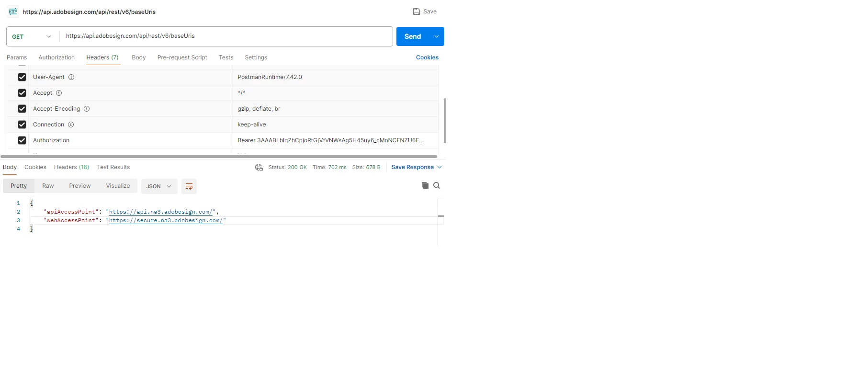Screen dimensions: 868x387
Task: Click the PostmanRuntime/7.42.0 value cell
Action: point(335,77)
